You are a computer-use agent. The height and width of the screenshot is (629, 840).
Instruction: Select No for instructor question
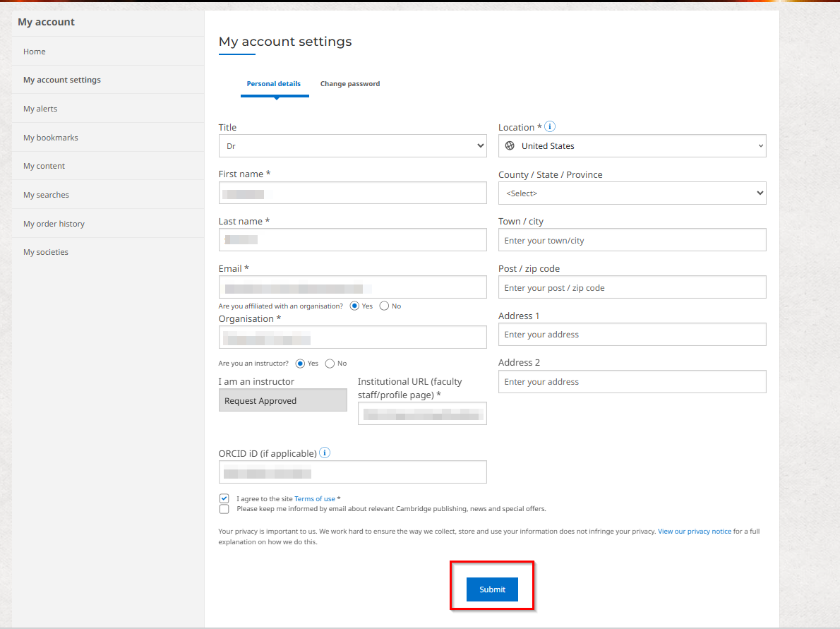(x=330, y=364)
